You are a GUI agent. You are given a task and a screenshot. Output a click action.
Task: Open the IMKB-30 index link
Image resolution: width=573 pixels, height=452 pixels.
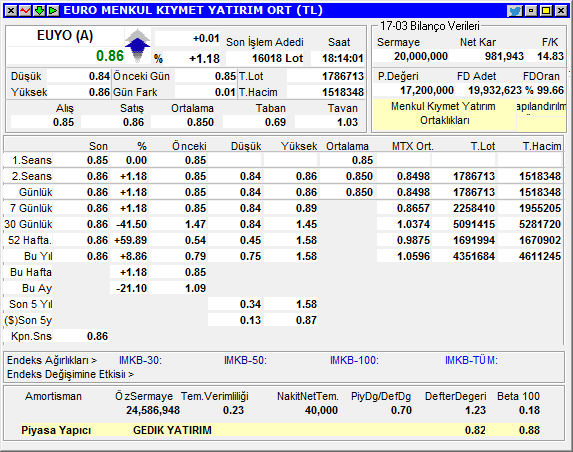(x=140, y=360)
